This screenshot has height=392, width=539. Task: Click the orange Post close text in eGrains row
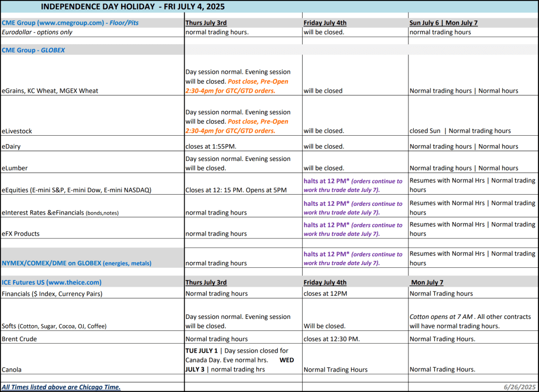237,86
